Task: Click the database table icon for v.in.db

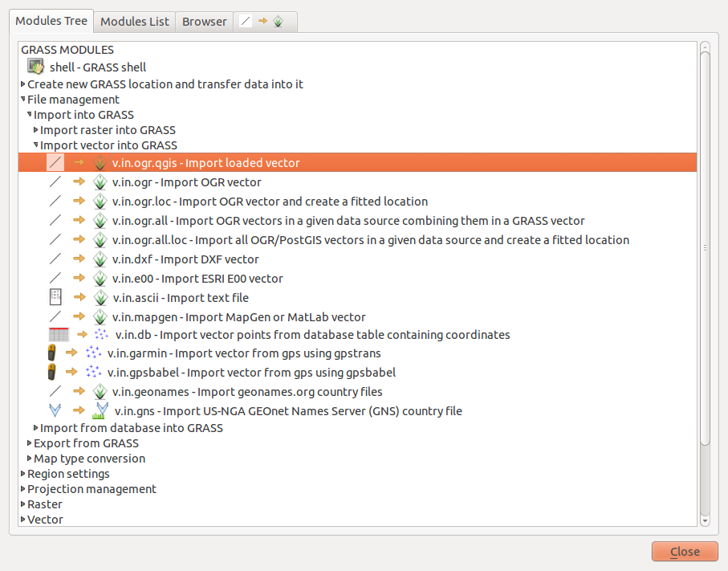Action: pos(59,335)
